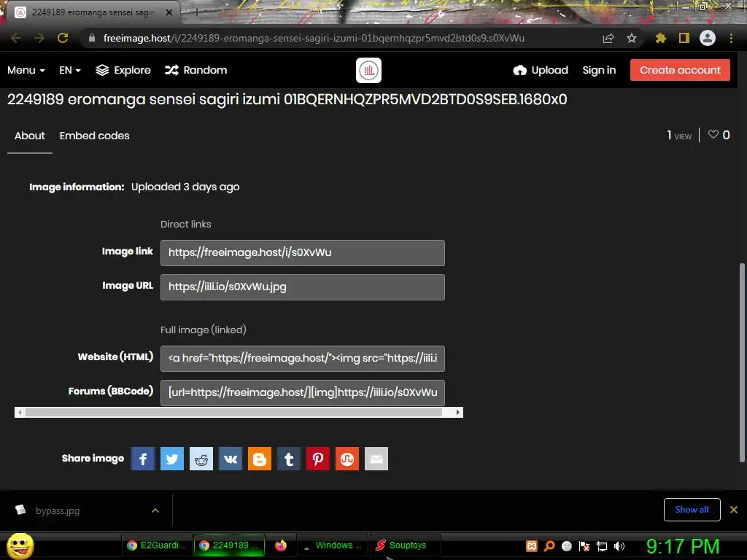The image size is (747, 560).
Task: Close the current browser tab
Action: coord(169,12)
